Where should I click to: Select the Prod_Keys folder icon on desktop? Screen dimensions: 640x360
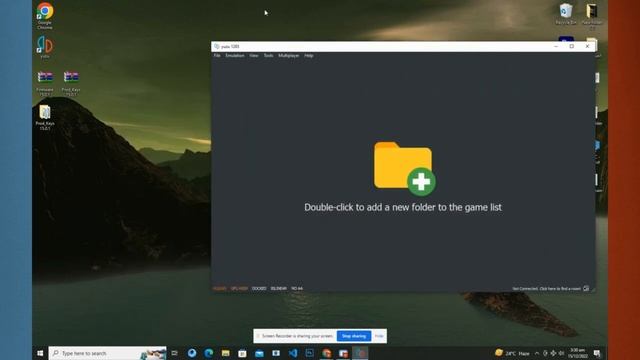pyautogui.click(x=45, y=118)
